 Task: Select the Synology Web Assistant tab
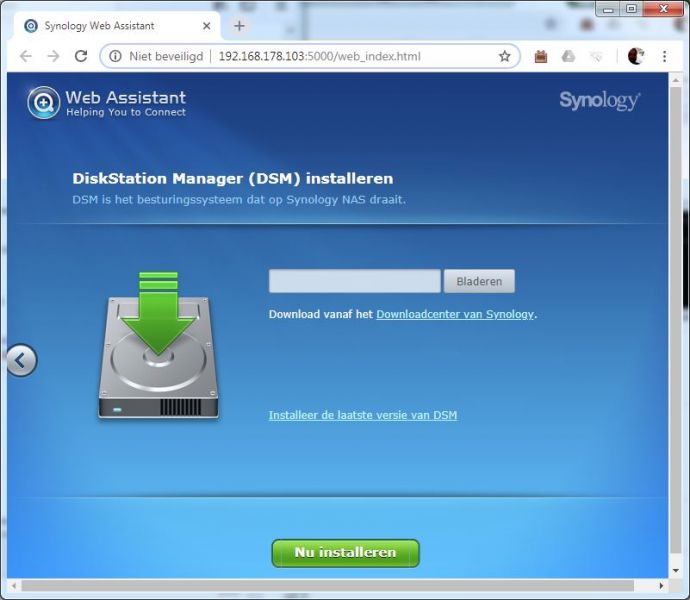click(117, 26)
